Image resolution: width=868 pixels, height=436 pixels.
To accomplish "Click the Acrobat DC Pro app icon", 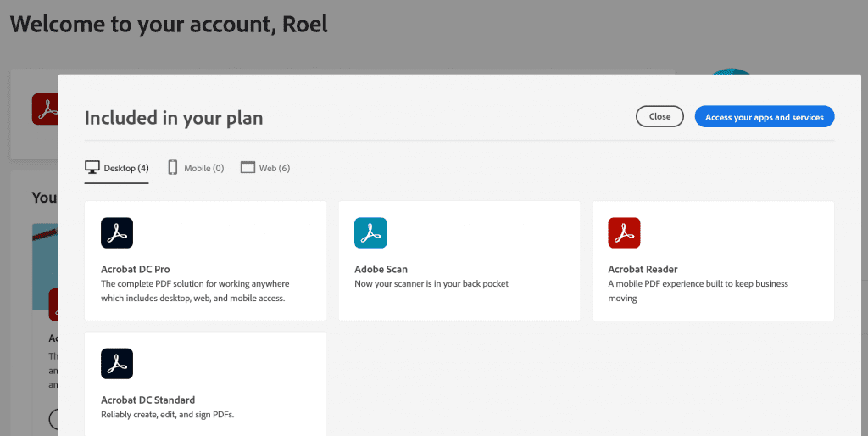I will (117, 233).
